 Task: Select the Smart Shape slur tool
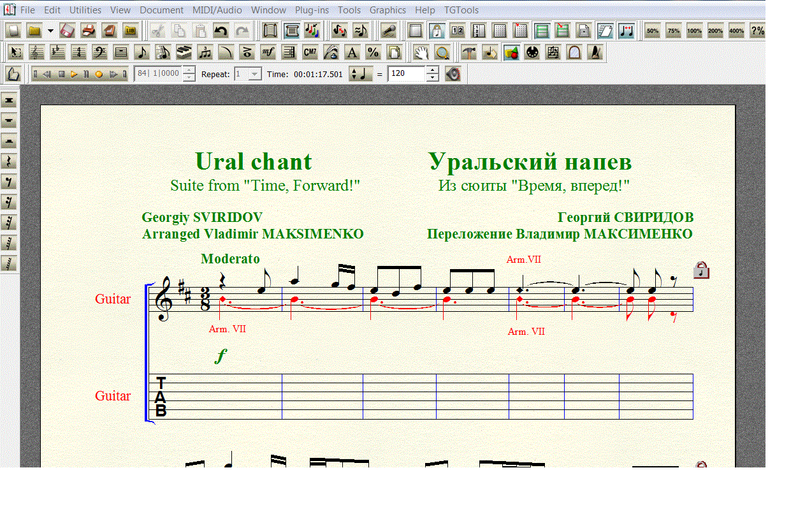pos(226,52)
